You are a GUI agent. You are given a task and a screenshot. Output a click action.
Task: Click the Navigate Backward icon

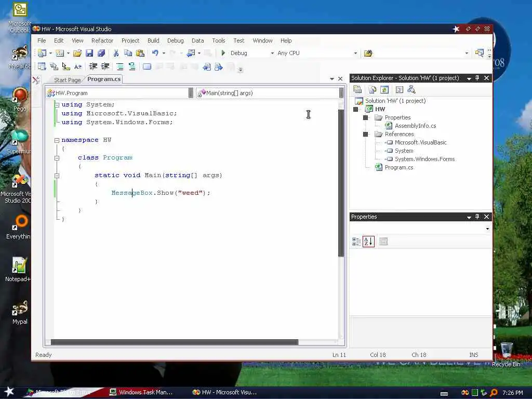[191, 53]
